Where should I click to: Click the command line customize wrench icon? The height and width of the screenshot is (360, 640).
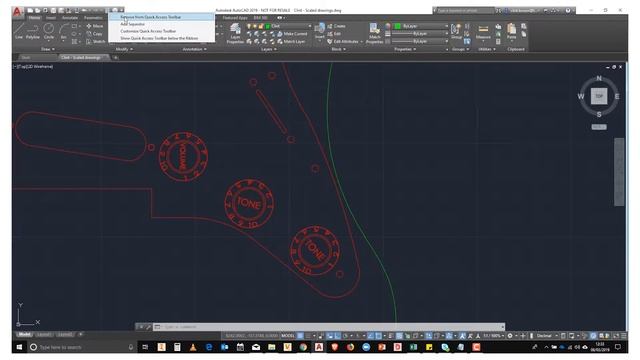coord(148,327)
